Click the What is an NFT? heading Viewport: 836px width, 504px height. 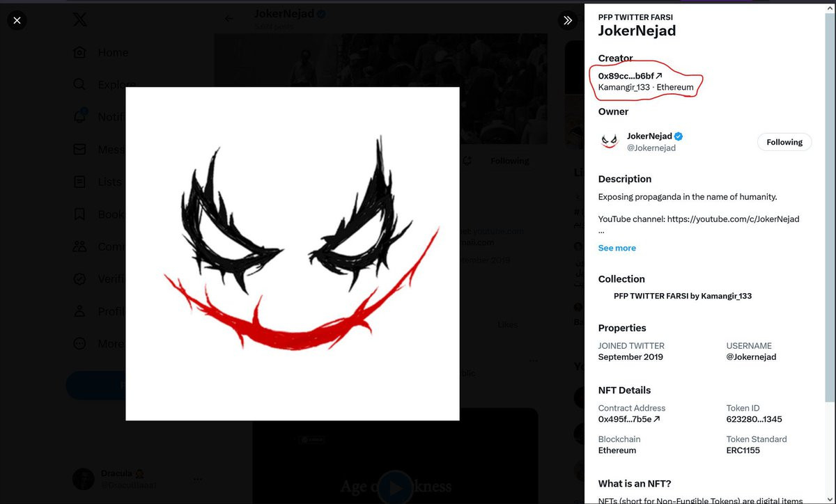[635, 484]
